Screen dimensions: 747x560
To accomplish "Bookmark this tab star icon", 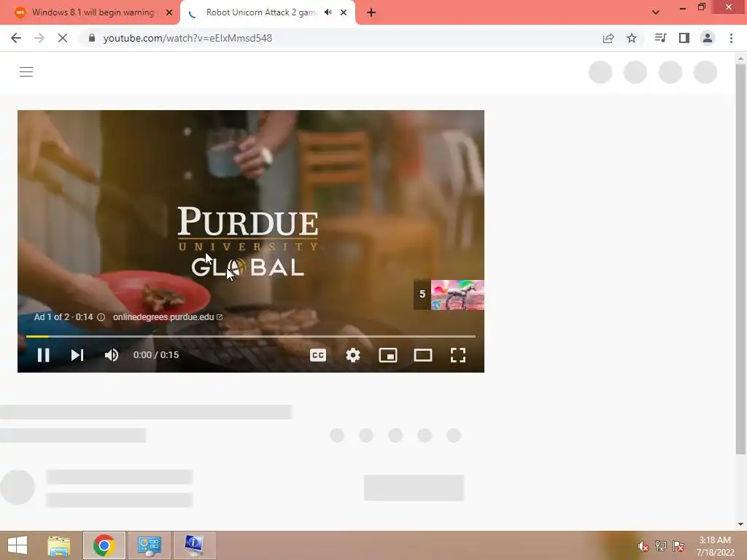I will [x=632, y=38].
